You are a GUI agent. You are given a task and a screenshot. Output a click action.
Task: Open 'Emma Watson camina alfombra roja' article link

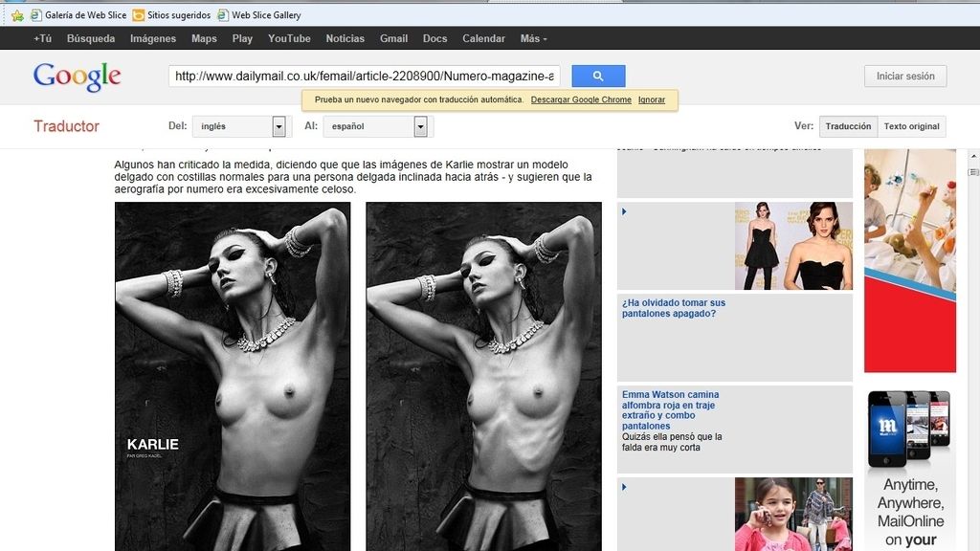tap(670, 409)
